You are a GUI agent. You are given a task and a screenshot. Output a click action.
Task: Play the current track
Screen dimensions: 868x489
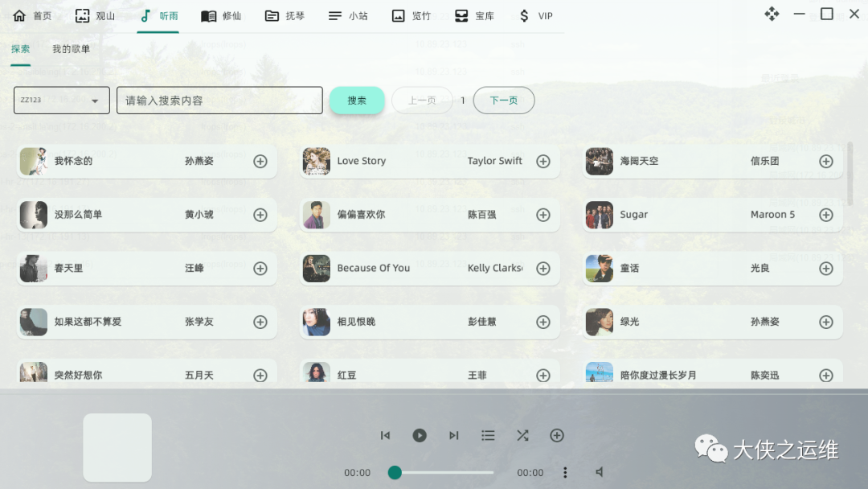[420, 435]
